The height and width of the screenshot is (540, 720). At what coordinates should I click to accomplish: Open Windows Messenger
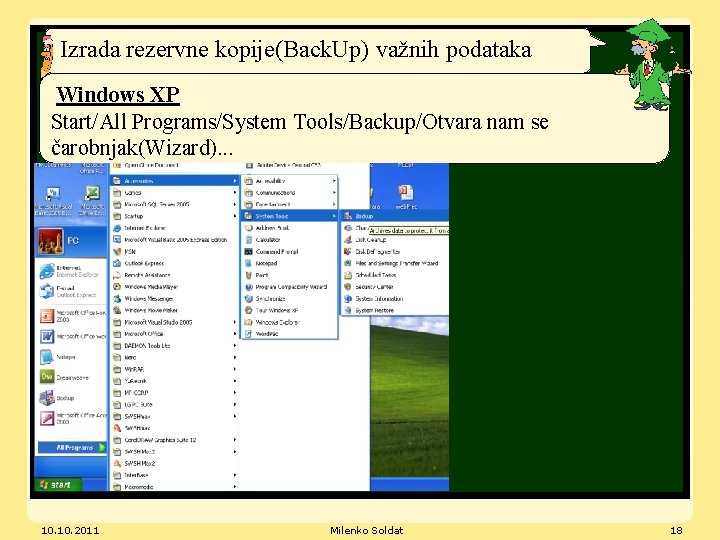[x=174, y=299]
